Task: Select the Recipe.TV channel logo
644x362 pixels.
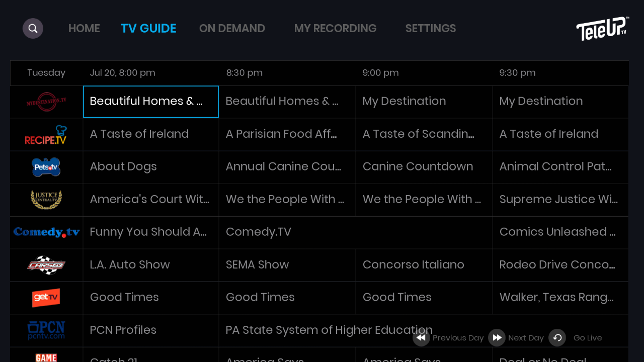Action: coord(46,134)
